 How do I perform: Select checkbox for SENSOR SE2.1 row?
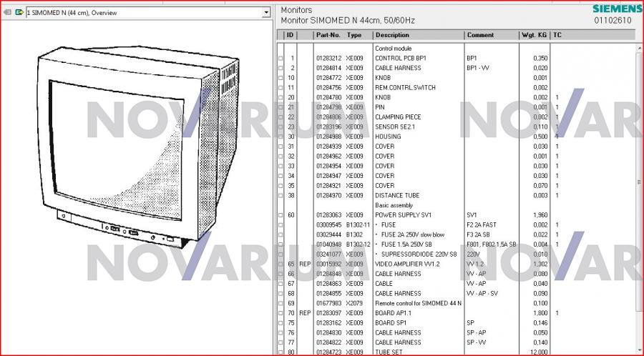coord(280,127)
